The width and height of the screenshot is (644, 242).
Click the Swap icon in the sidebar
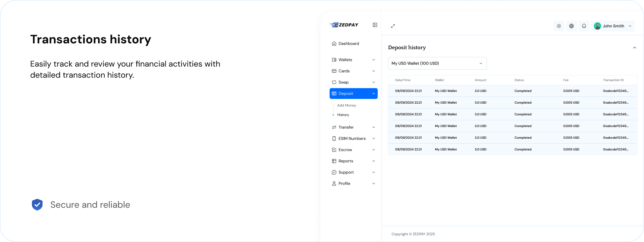pos(334,82)
